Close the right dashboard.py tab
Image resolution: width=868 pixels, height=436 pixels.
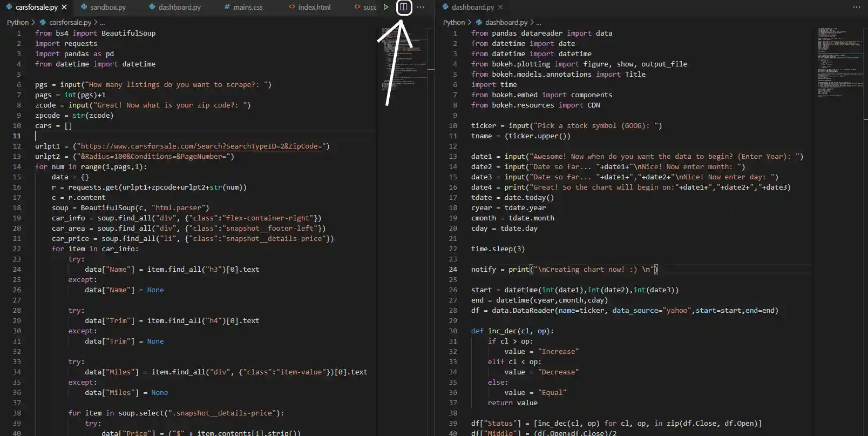click(500, 7)
